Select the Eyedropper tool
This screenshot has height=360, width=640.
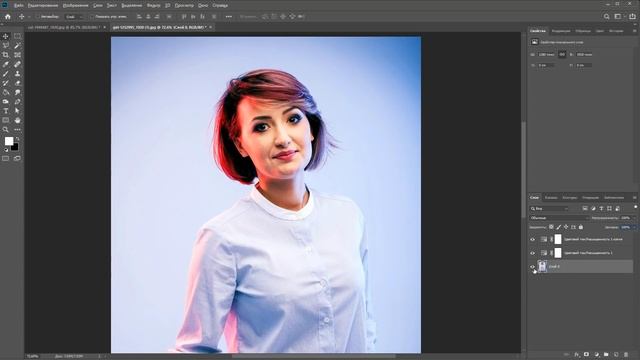point(6,64)
